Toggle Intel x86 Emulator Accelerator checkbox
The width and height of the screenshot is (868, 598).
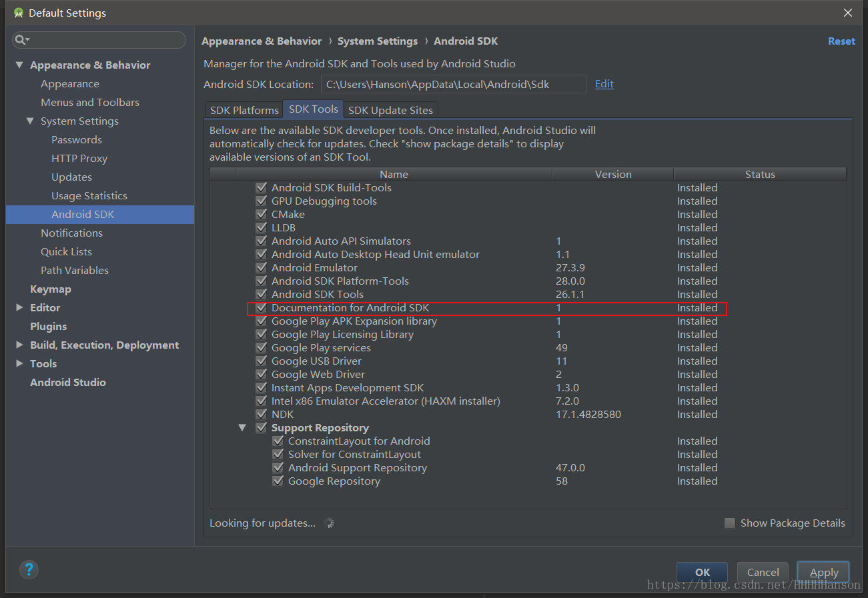click(x=262, y=401)
